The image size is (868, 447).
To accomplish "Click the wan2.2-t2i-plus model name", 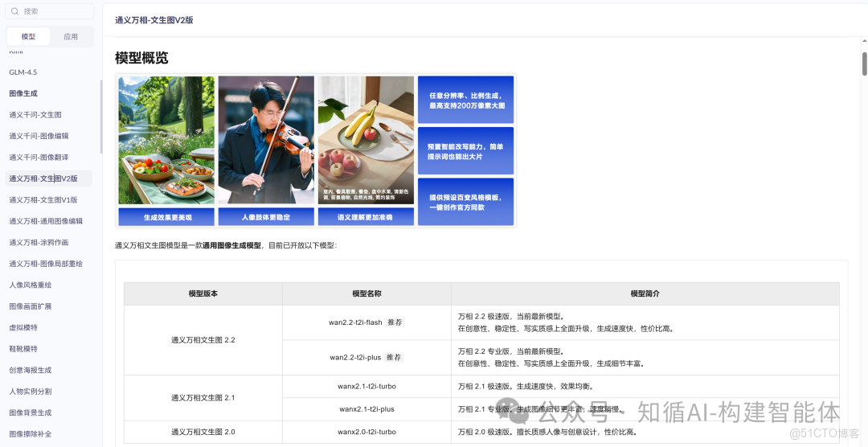I will click(355, 357).
